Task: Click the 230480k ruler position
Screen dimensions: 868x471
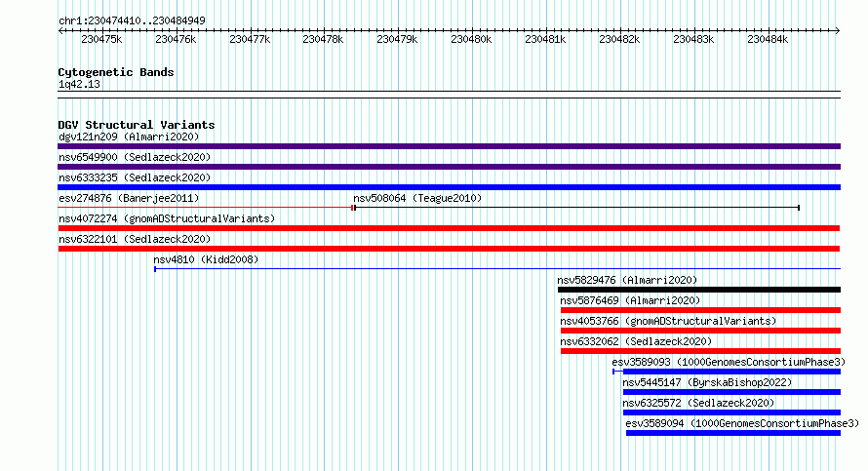Action: 471,39
